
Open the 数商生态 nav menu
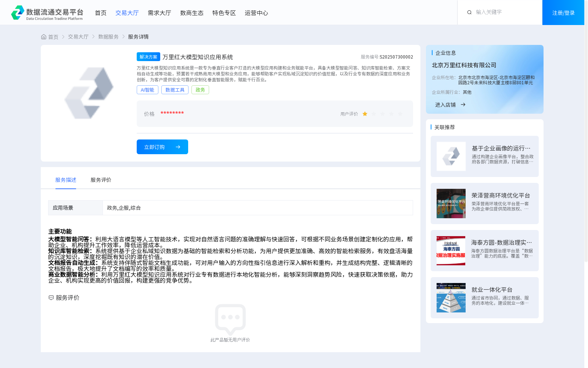(192, 13)
